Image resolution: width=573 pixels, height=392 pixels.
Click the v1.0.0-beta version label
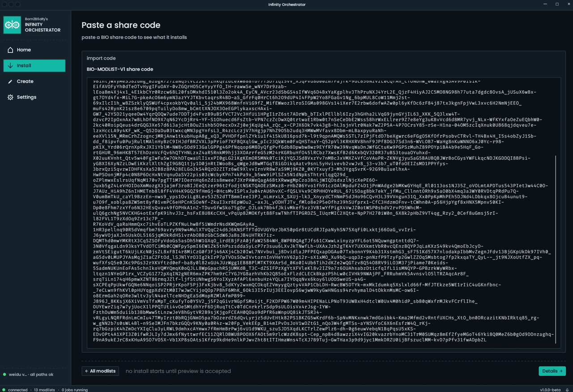pyautogui.click(x=551, y=390)
